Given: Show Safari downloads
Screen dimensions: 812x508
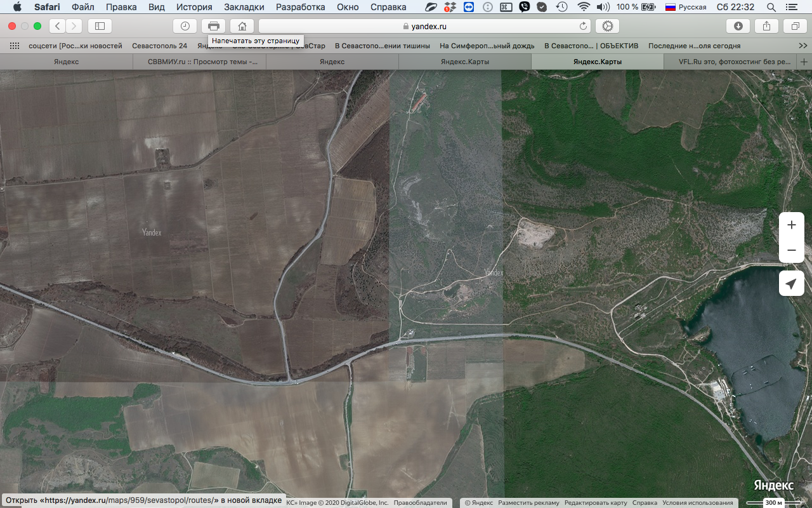Looking at the screenshot, I should (738, 26).
